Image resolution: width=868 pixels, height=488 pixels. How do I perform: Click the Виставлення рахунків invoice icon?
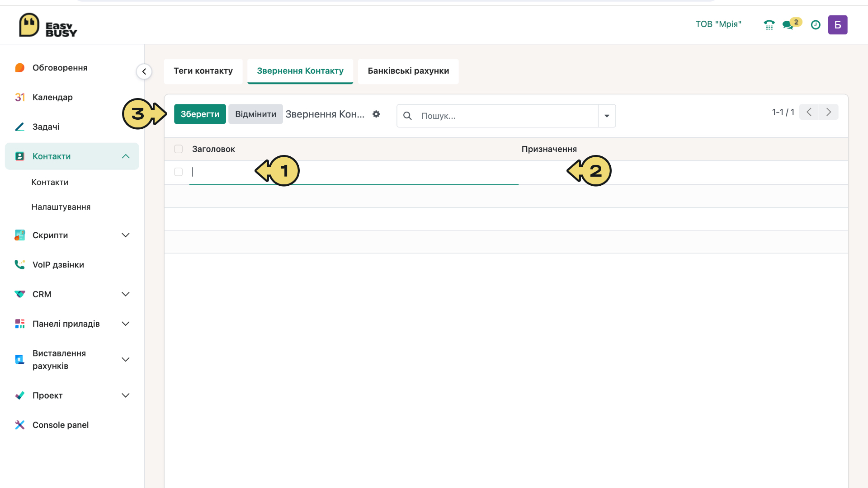pos(20,360)
